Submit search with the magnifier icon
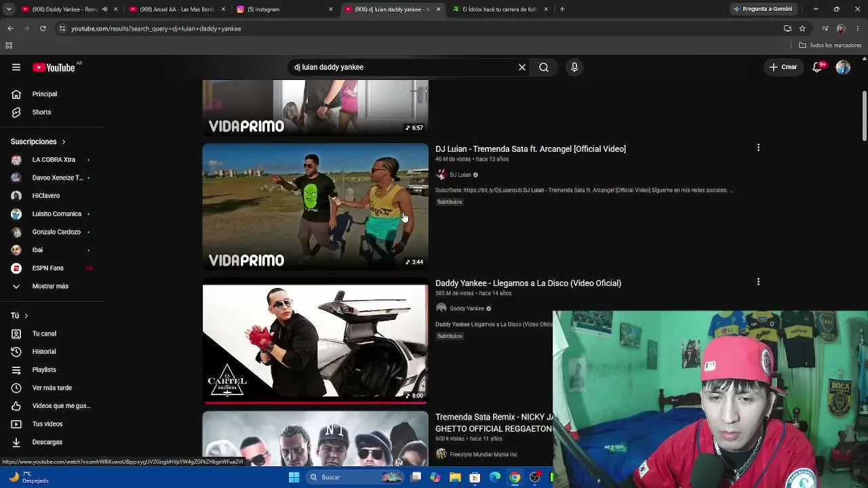Image resolution: width=868 pixels, height=488 pixels. [544, 67]
